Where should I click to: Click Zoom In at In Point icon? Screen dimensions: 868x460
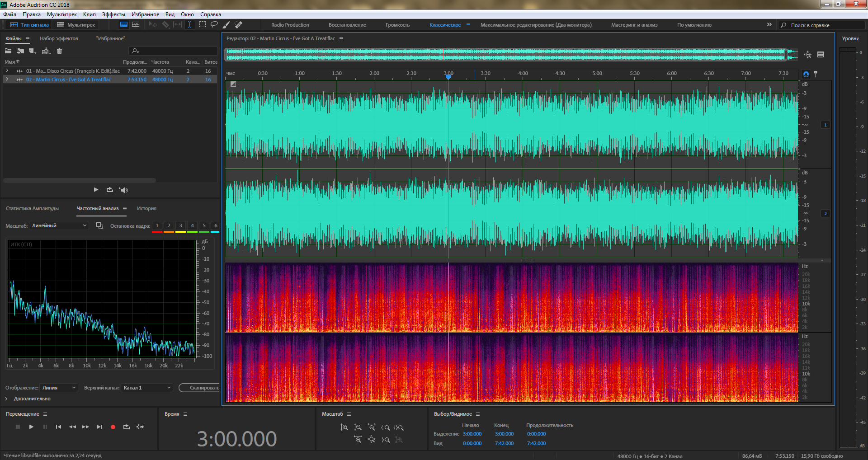coord(385,427)
